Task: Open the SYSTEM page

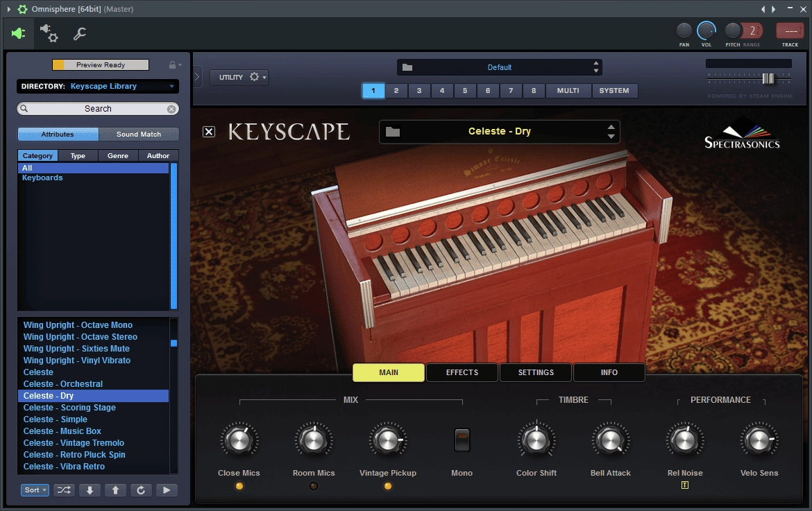Action: [x=614, y=91]
